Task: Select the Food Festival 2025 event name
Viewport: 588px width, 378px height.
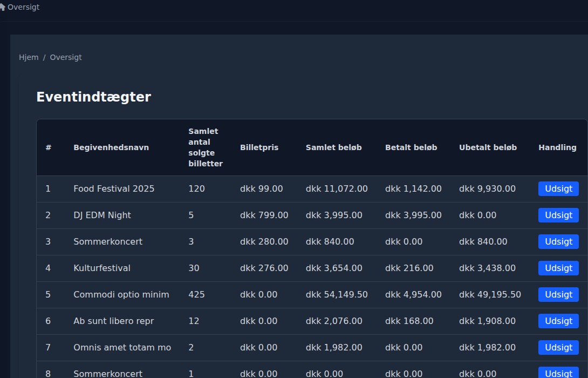Action: 114,189
